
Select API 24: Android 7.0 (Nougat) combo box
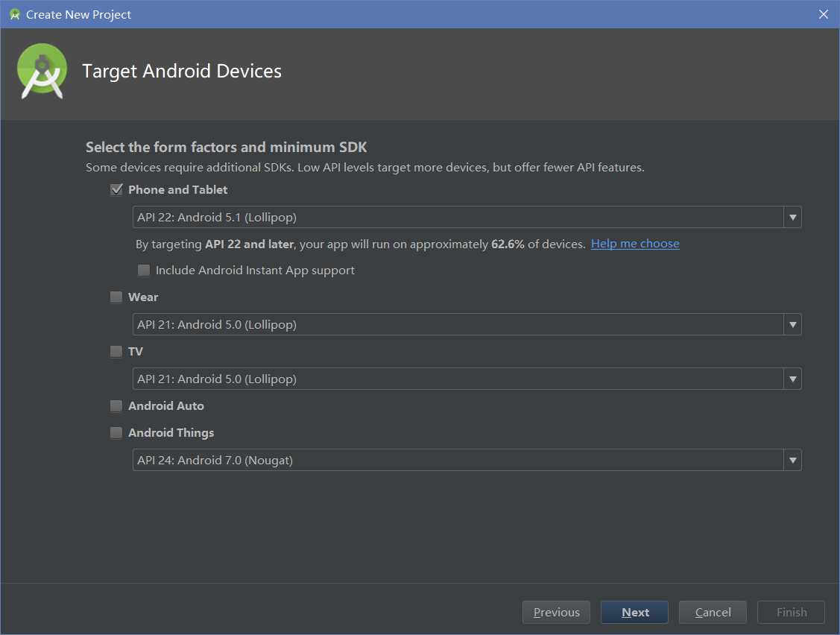(x=467, y=460)
